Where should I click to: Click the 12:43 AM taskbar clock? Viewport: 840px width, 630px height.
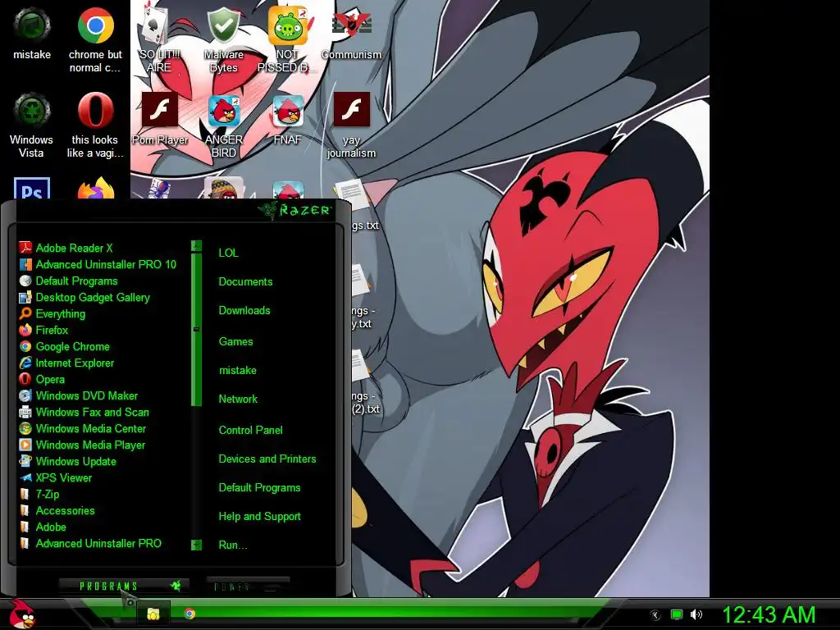(769, 614)
